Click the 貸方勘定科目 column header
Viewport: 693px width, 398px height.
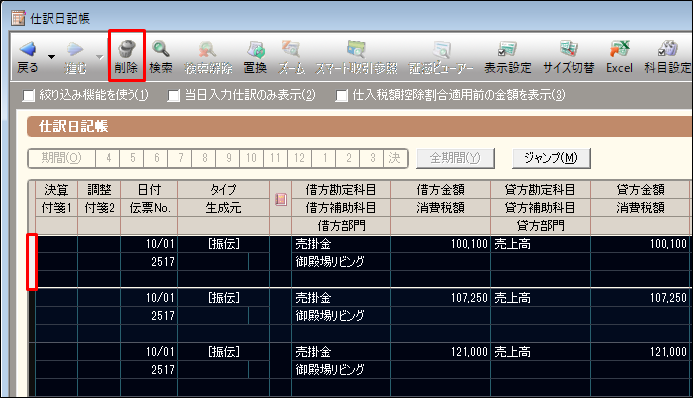click(x=540, y=190)
